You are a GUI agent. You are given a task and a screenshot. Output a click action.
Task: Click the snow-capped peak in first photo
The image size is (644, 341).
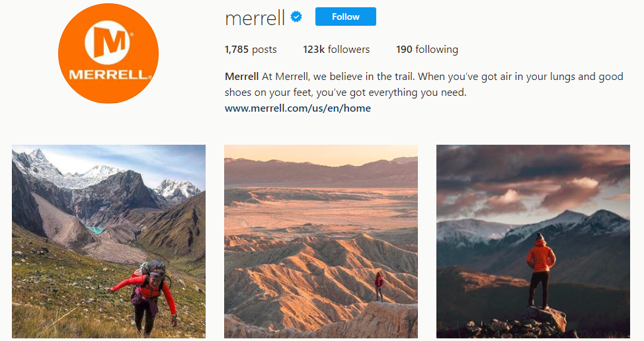coord(37,162)
